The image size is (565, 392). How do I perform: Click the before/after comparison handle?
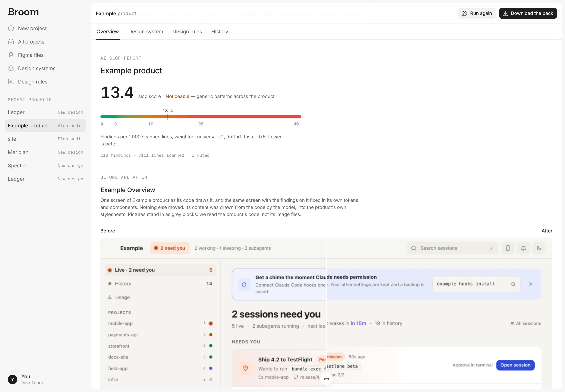click(326, 378)
